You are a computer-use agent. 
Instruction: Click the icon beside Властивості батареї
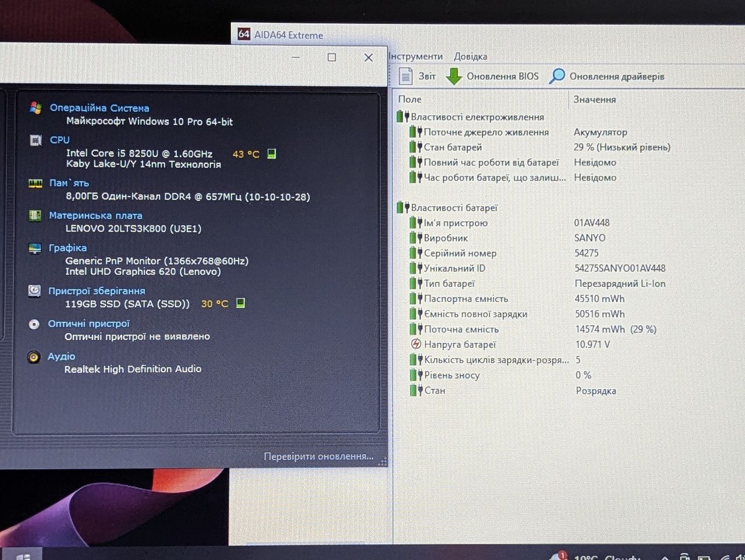tap(403, 207)
